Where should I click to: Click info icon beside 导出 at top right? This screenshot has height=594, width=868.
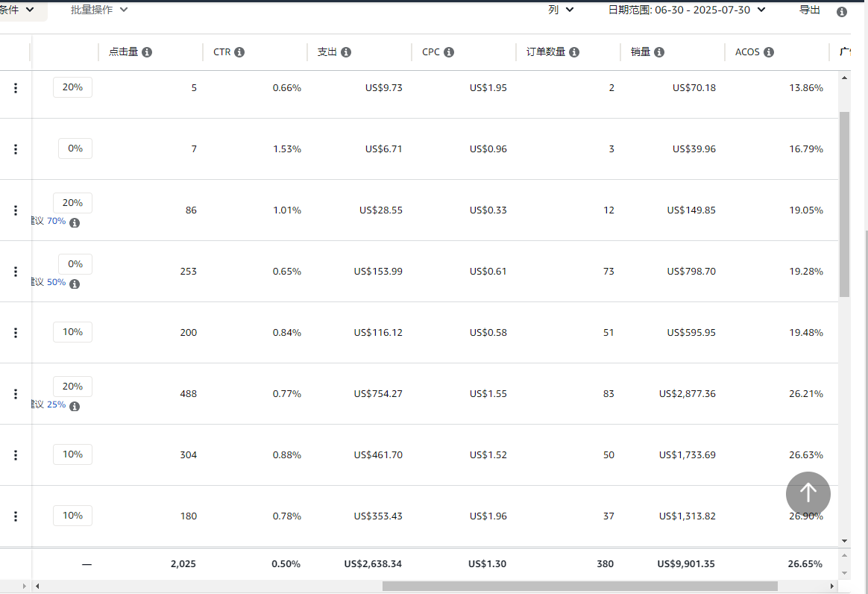(841, 12)
